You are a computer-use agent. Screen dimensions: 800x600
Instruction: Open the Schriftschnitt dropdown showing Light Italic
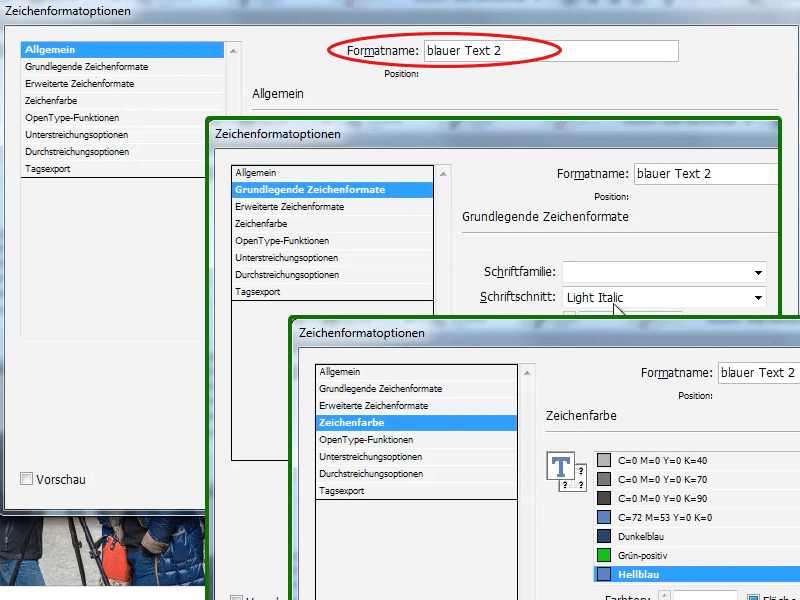click(x=664, y=297)
